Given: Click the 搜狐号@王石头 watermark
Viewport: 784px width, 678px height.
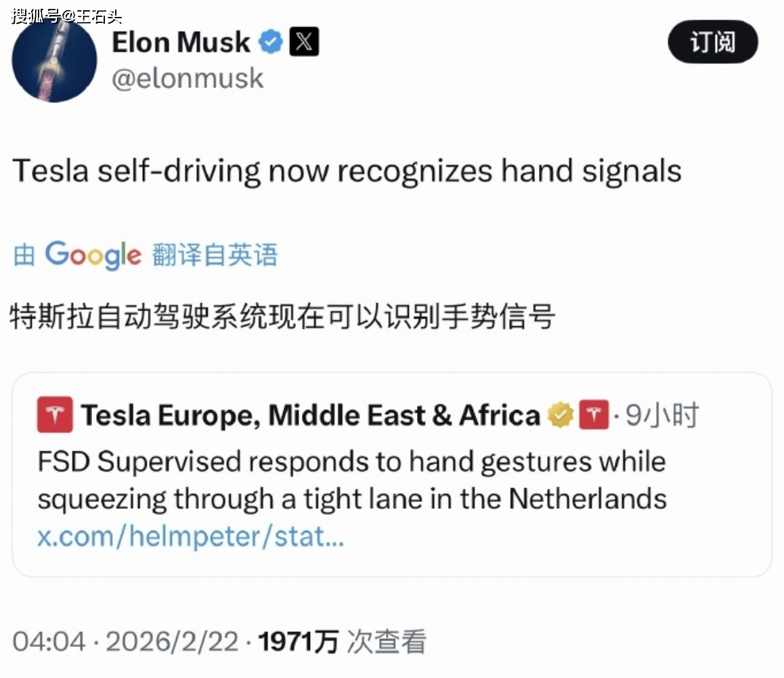Looking at the screenshot, I should click(x=66, y=16).
